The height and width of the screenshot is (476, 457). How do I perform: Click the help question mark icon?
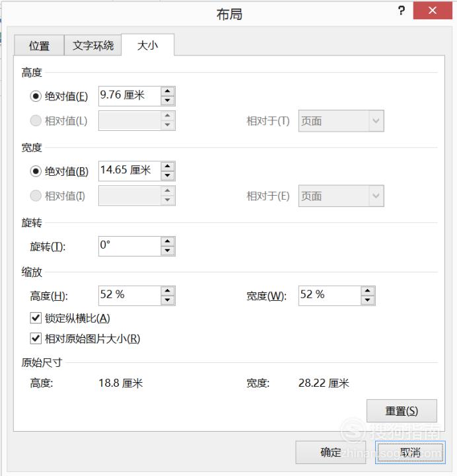tap(402, 11)
